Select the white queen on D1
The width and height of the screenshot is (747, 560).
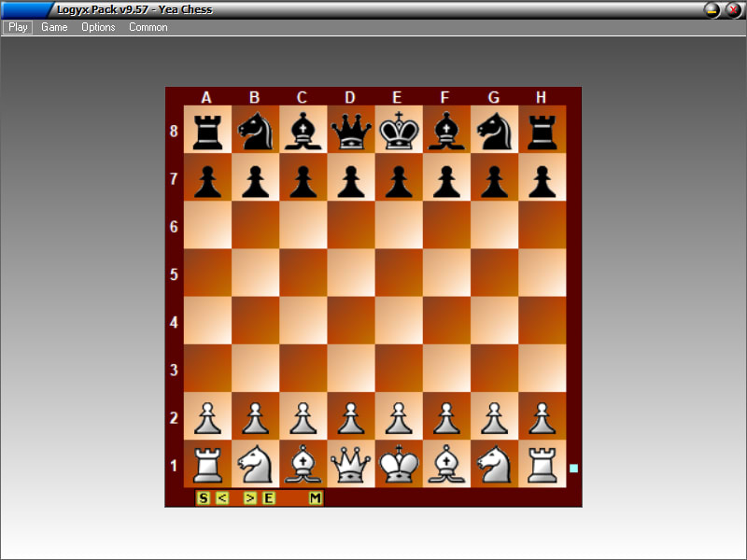[x=351, y=464]
